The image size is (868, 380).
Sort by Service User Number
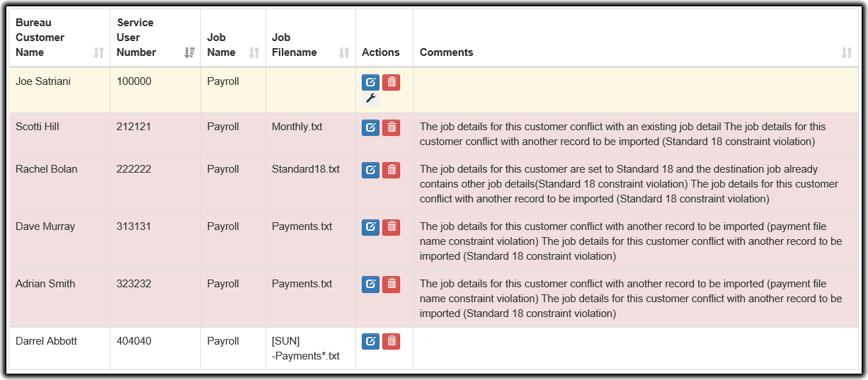click(x=189, y=52)
